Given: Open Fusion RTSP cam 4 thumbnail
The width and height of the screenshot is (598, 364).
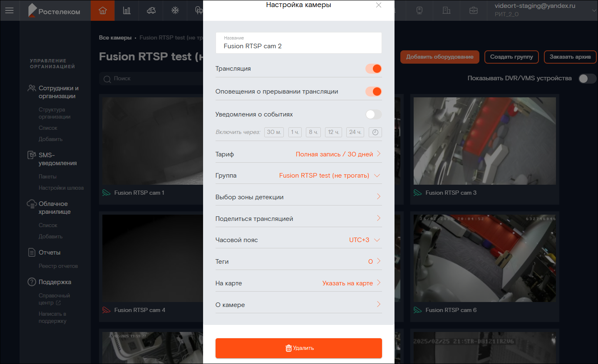Looking at the screenshot, I should pos(153,258).
